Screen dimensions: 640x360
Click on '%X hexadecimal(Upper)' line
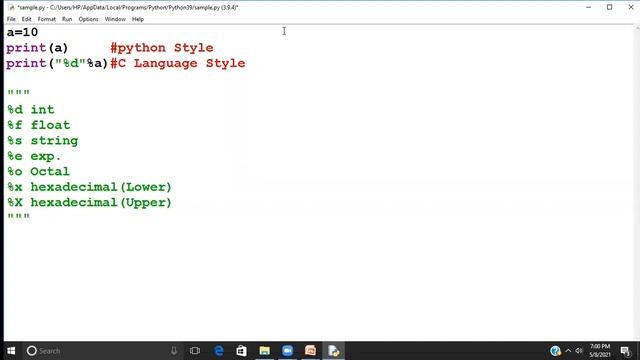click(89, 203)
